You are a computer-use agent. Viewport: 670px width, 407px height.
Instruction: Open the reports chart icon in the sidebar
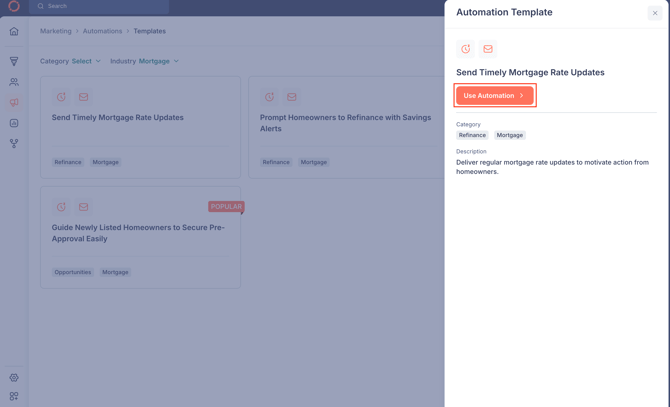pyautogui.click(x=14, y=123)
